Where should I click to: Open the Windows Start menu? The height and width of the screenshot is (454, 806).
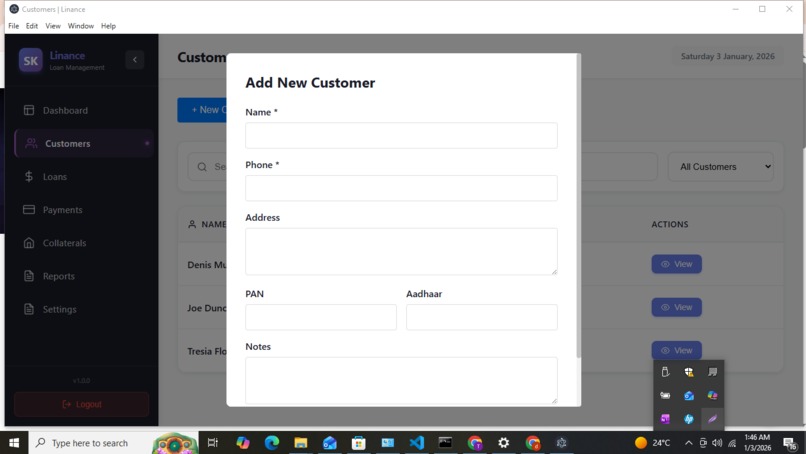point(14,443)
